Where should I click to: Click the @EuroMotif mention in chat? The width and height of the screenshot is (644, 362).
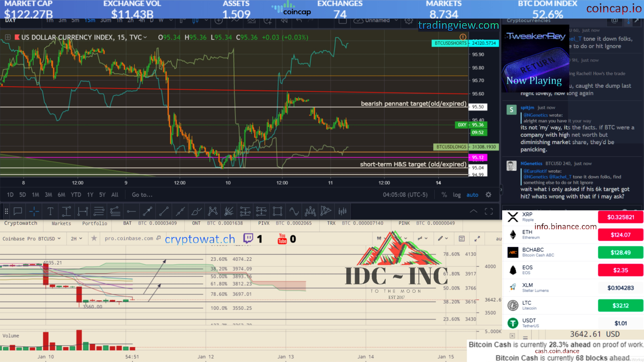point(535,171)
